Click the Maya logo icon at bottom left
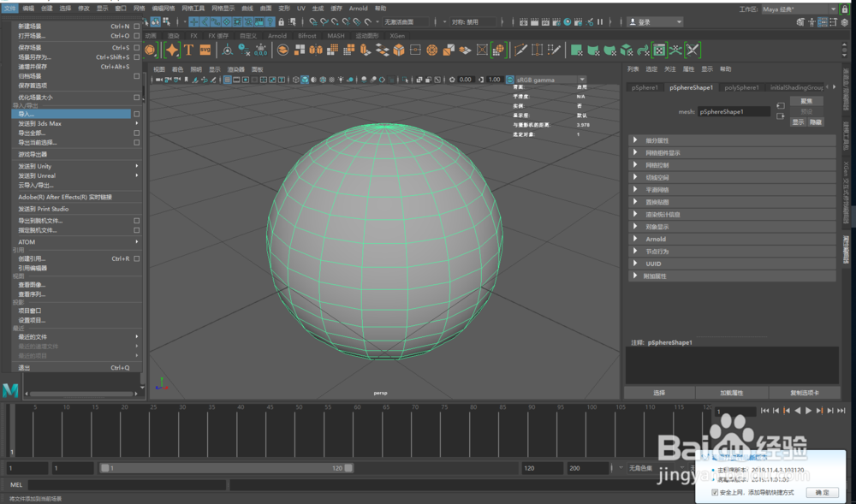The height and width of the screenshot is (504, 856). click(10, 390)
